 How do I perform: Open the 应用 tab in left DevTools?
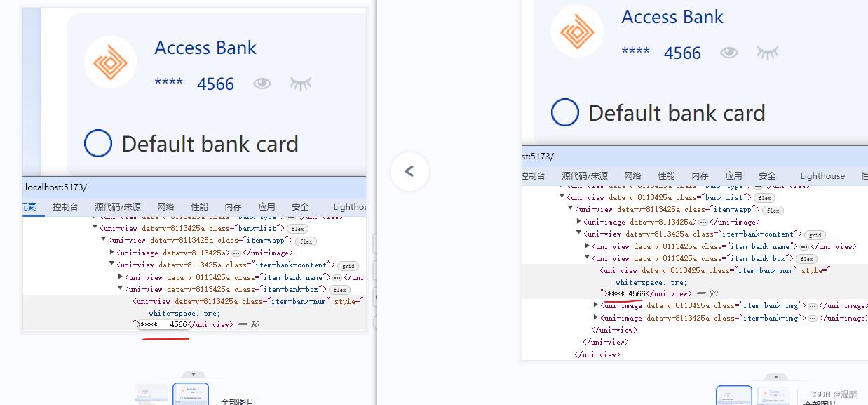click(x=267, y=207)
